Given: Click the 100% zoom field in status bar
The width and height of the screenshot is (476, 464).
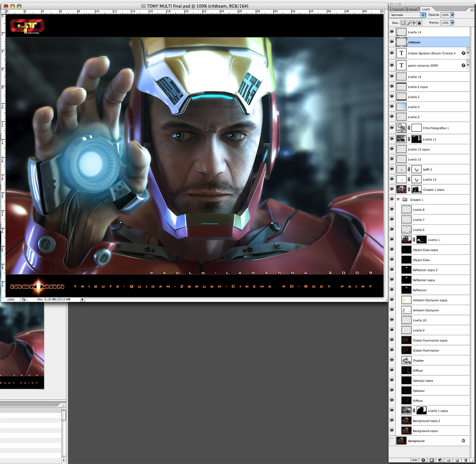Looking at the screenshot, I should 11,300.
